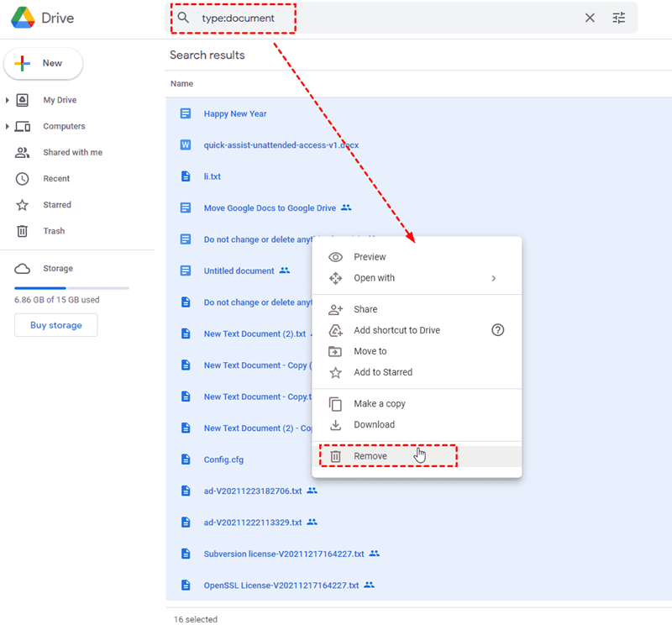Click the help icon beside Add shortcut
This screenshot has height=625, width=672.
497,330
